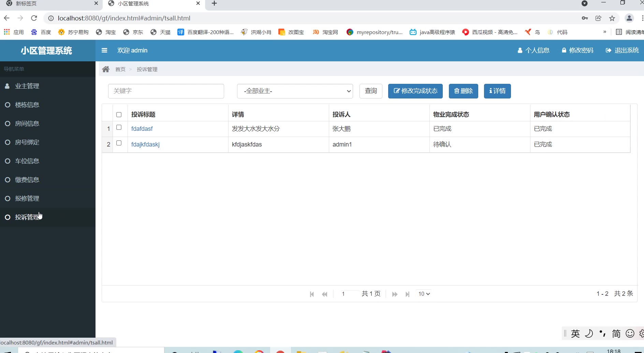Check the row checkbox for fdajkfdaskj

119,143
